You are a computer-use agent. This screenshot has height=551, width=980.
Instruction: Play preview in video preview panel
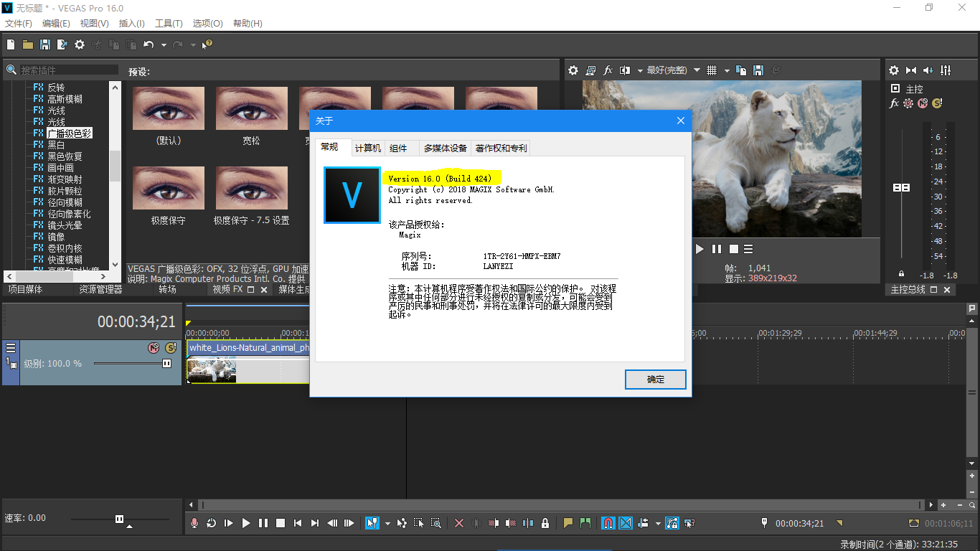click(x=700, y=249)
